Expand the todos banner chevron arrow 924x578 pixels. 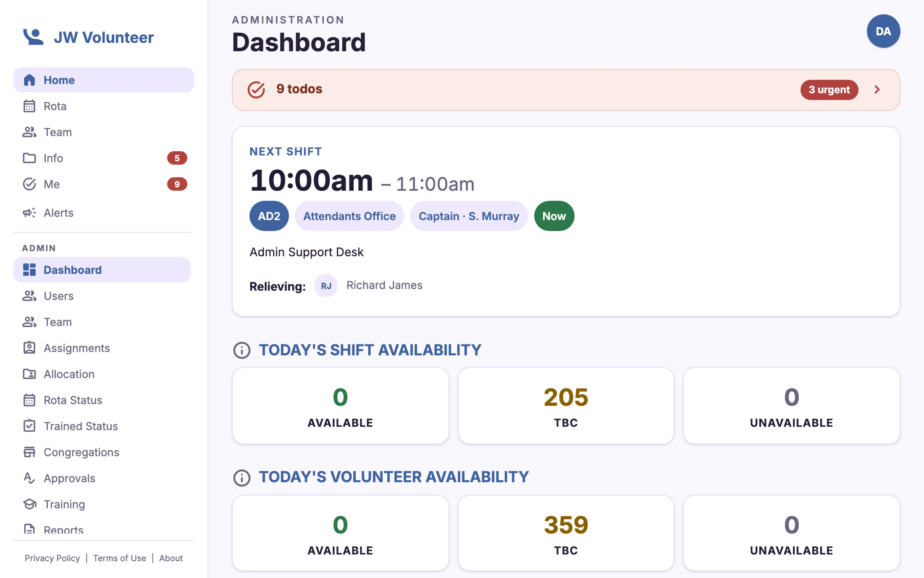tap(877, 89)
